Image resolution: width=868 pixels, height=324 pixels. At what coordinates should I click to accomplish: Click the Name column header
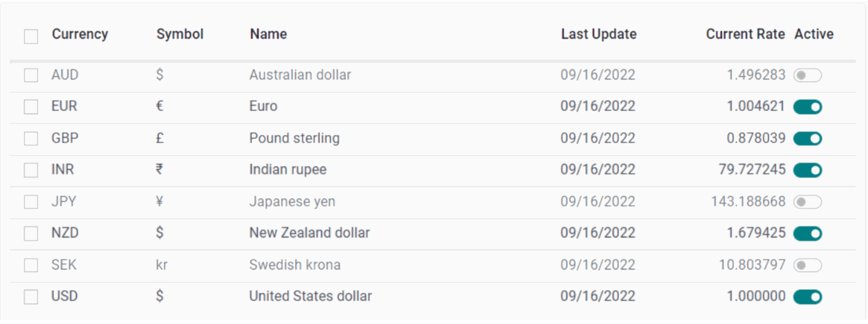(x=268, y=34)
